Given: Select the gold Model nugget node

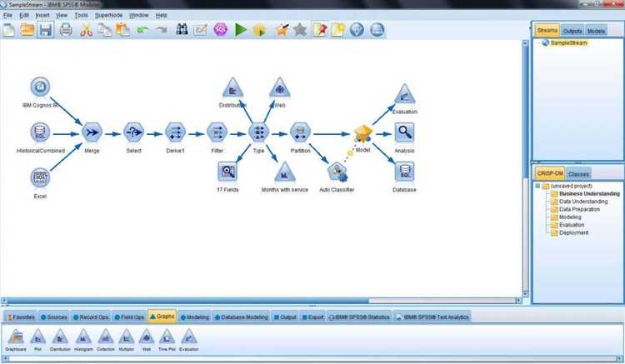Looking at the screenshot, I should pyautogui.click(x=362, y=132).
